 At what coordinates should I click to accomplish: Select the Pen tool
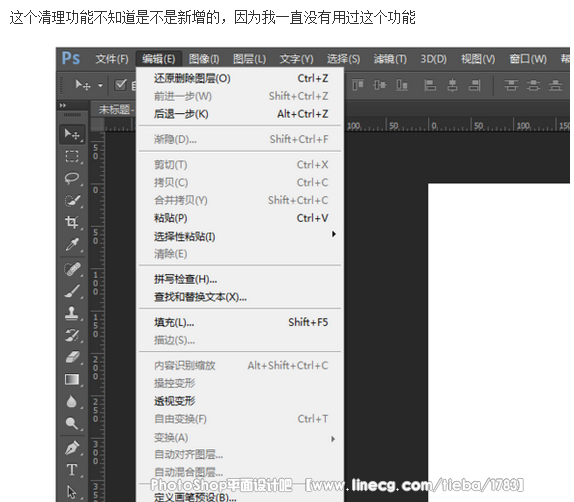72,448
